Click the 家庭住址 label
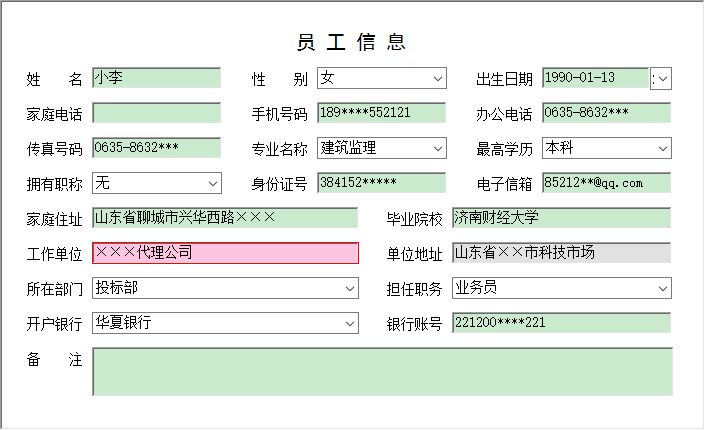 [54, 219]
